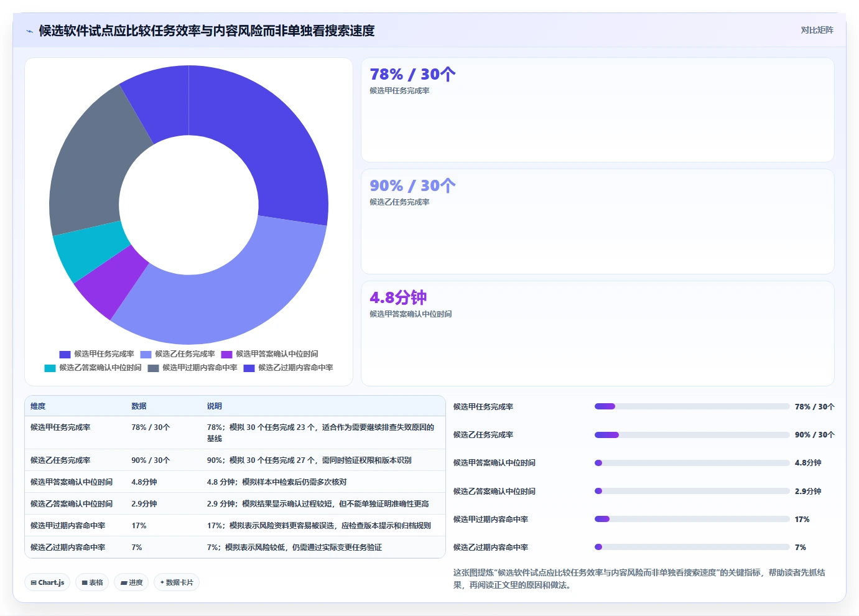This screenshot has width=859, height=616.
Task: Toggle the 候选甲答案确认中位时间 legend swatch
Action: tap(226, 354)
